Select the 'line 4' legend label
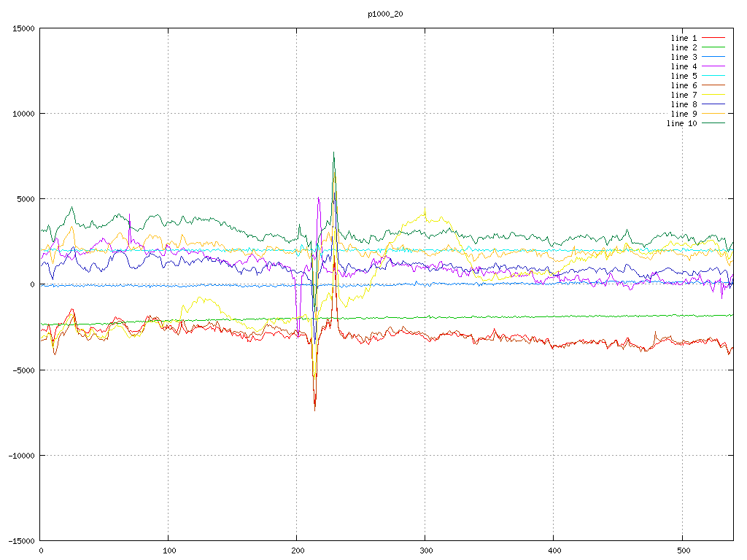Image resolution: width=747 pixels, height=560 pixels. pos(684,66)
